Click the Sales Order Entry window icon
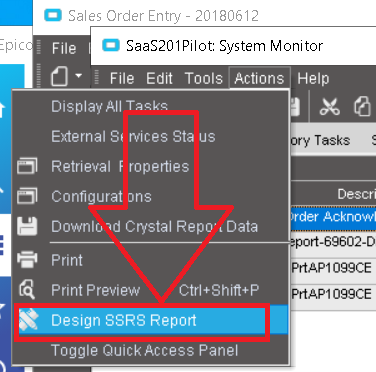 pos(53,15)
